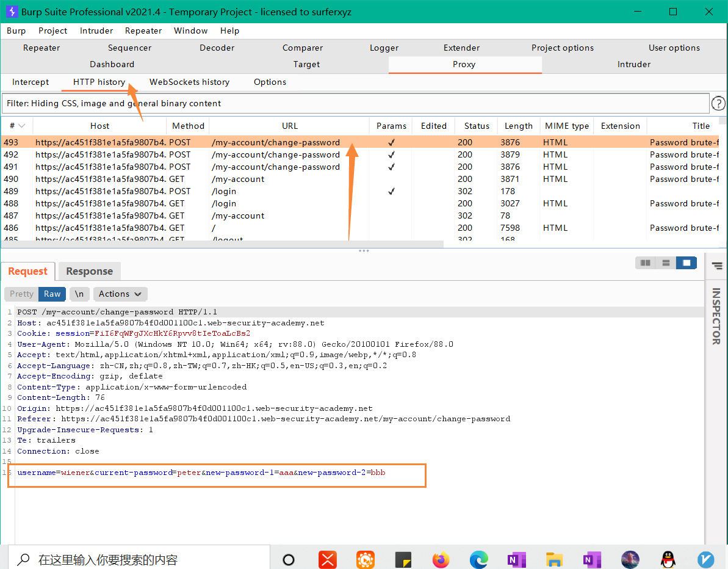Show the Response tab
This screenshot has width=728, height=569.
[x=90, y=271]
